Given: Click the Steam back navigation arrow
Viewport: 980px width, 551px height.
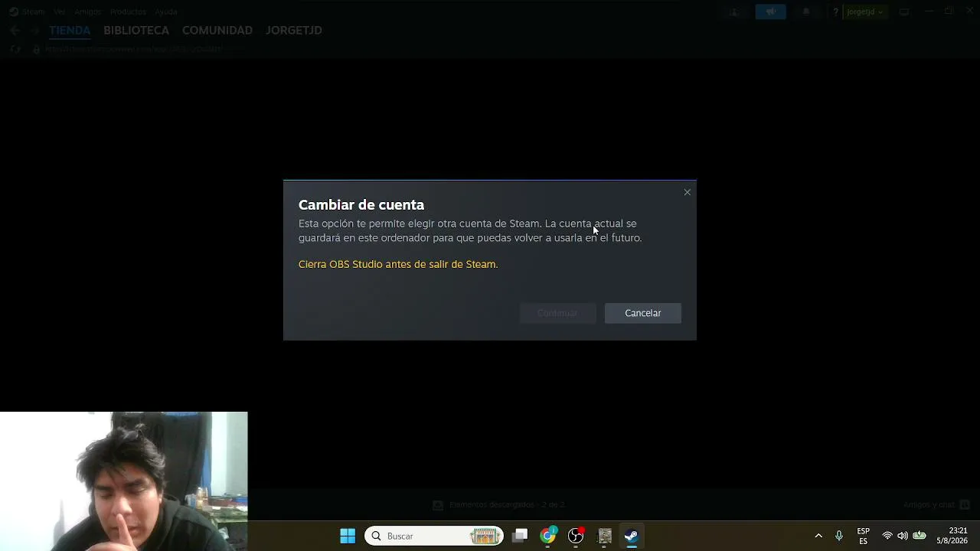Looking at the screenshot, I should pyautogui.click(x=15, y=31).
